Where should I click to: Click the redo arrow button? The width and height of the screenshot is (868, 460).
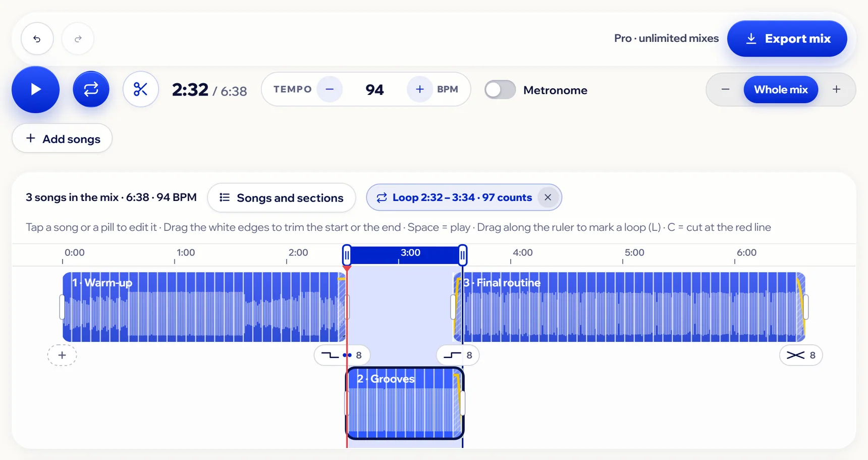pyautogui.click(x=78, y=38)
